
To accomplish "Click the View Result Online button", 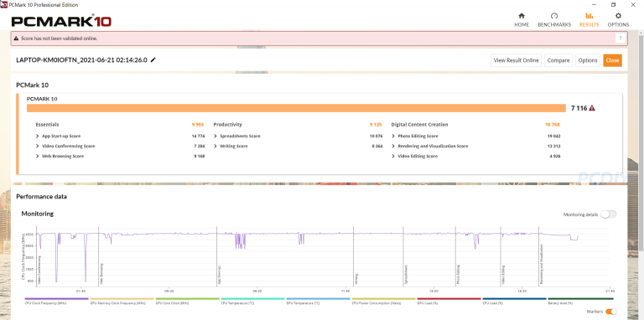I will pyautogui.click(x=517, y=60).
